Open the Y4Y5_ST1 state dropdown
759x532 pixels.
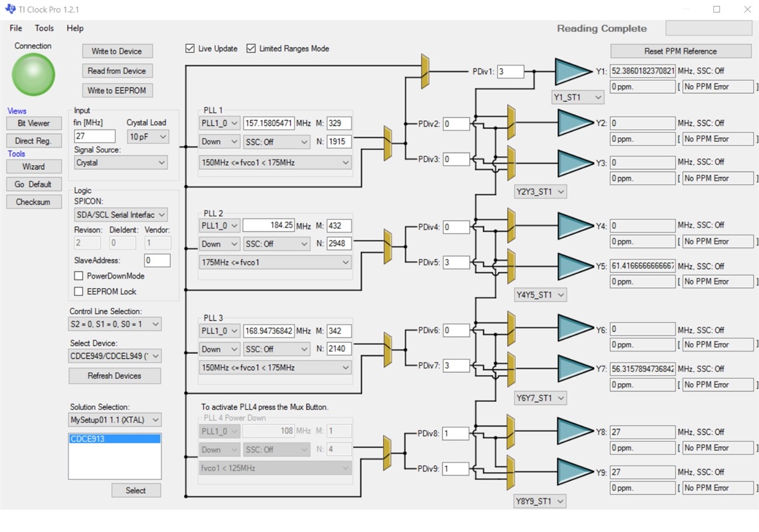pyautogui.click(x=541, y=295)
